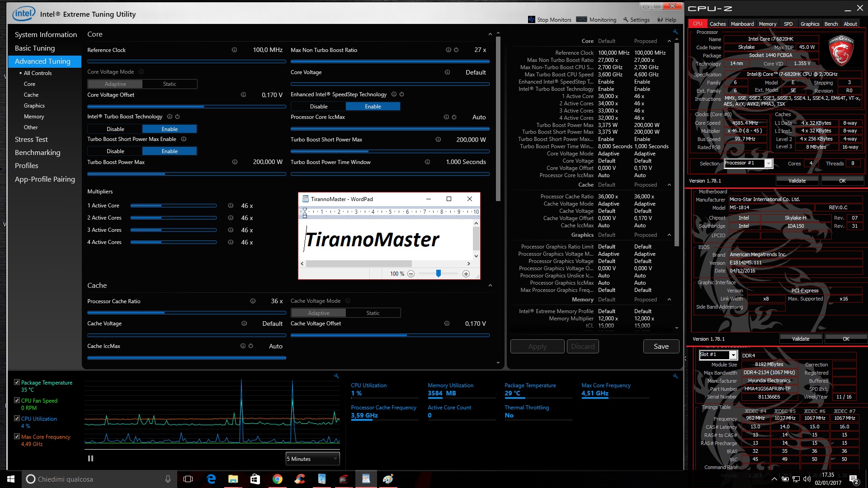Go to Stress Test in XTU sidebar

click(x=31, y=140)
